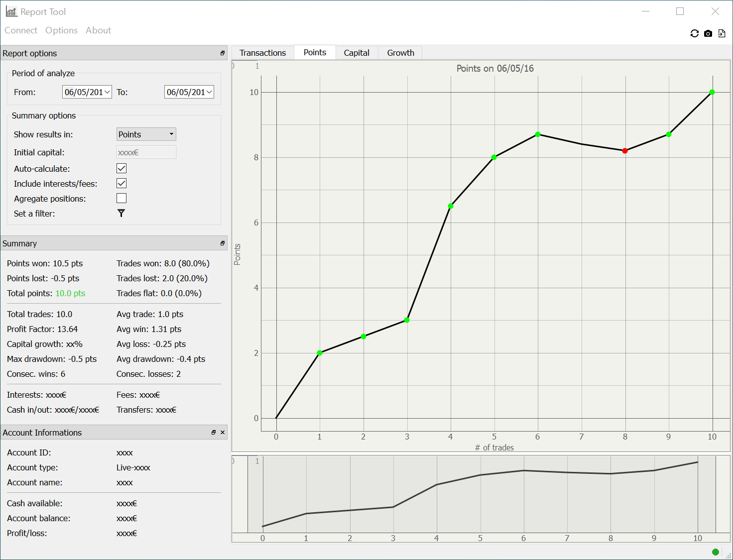The height and width of the screenshot is (560, 733).
Task: Click the 'Fees: xxxx€' text
Action: coord(138,395)
